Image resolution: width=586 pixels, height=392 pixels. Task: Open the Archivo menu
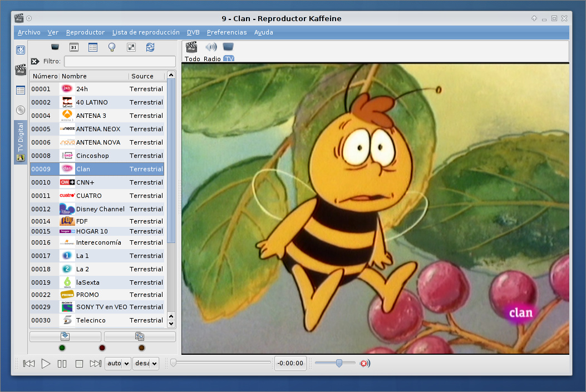(29, 32)
